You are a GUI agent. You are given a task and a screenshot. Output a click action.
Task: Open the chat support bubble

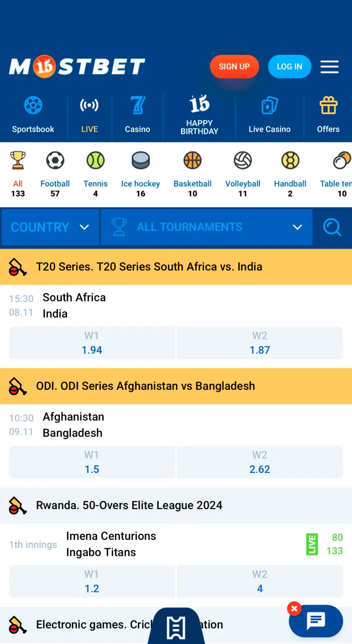[316, 621]
